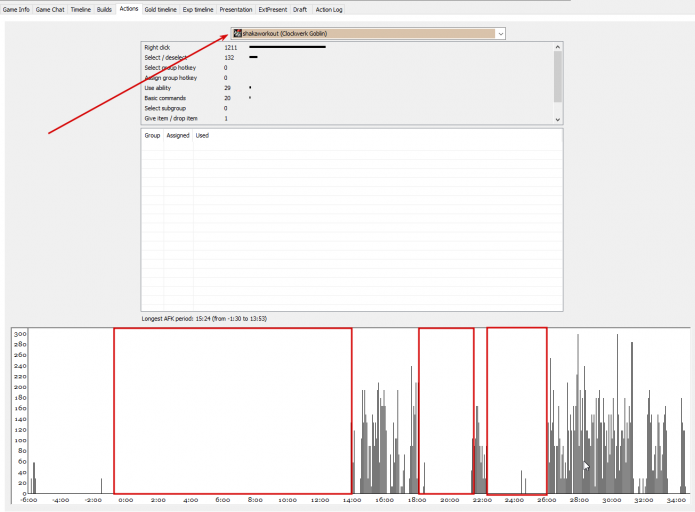Click the action list scrollbar thumb
The width and height of the screenshot is (695, 512).
[558, 76]
